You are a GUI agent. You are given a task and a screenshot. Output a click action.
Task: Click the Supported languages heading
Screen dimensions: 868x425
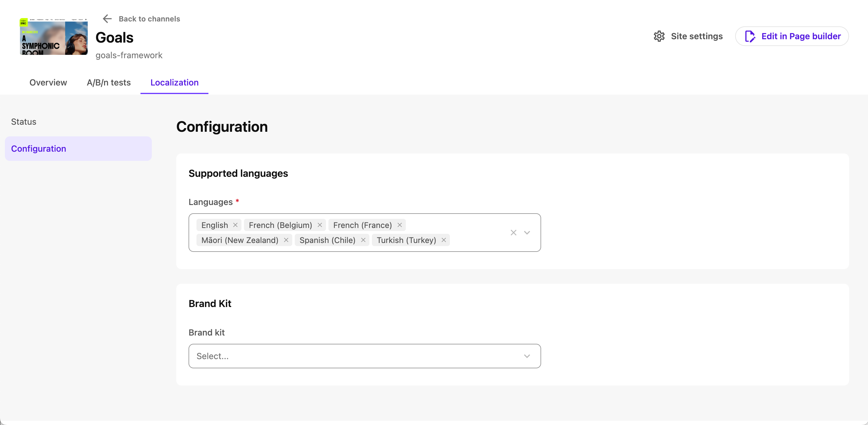(x=238, y=173)
